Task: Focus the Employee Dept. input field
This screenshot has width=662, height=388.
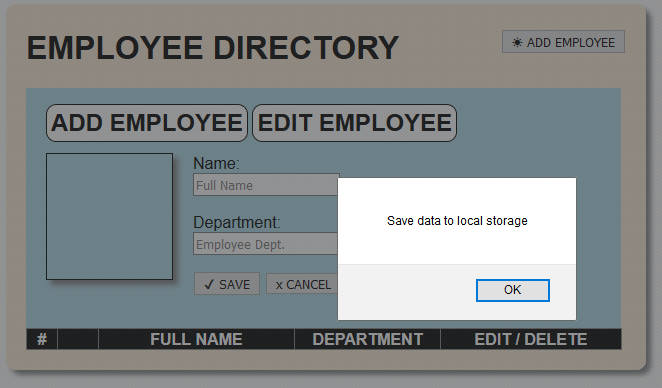Action: click(266, 244)
